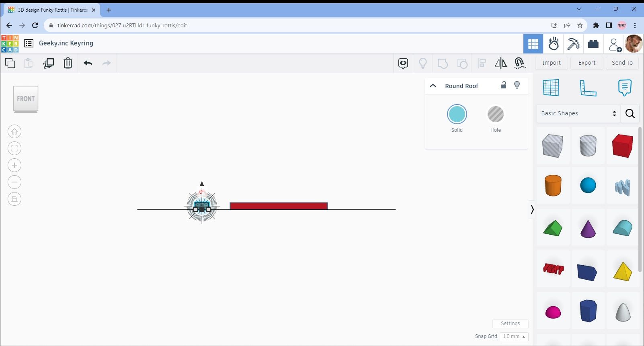Click the FRONT view cube
This screenshot has height=346, width=644.
pyautogui.click(x=26, y=99)
